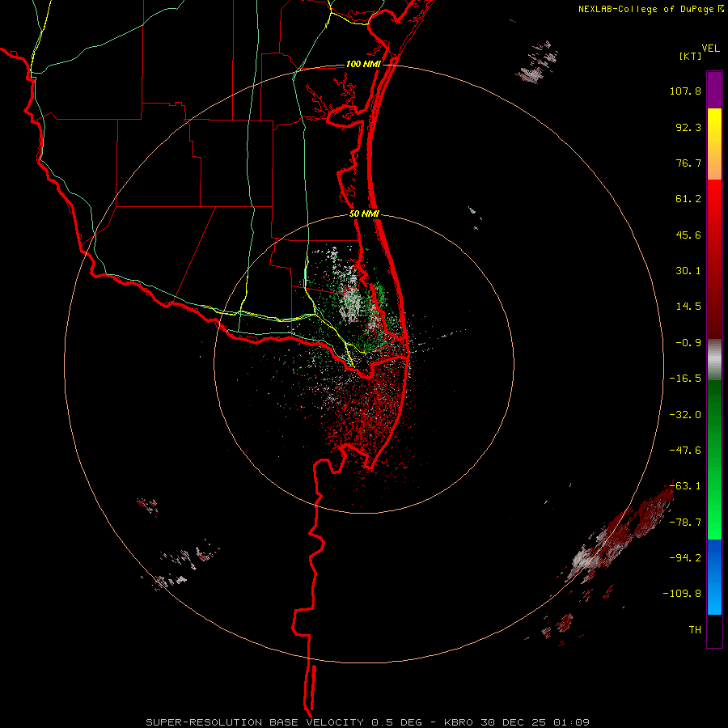This screenshot has height=728, width=728.
Task: Select the -47.6 velocity scale value
Action: tap(685, 451)
